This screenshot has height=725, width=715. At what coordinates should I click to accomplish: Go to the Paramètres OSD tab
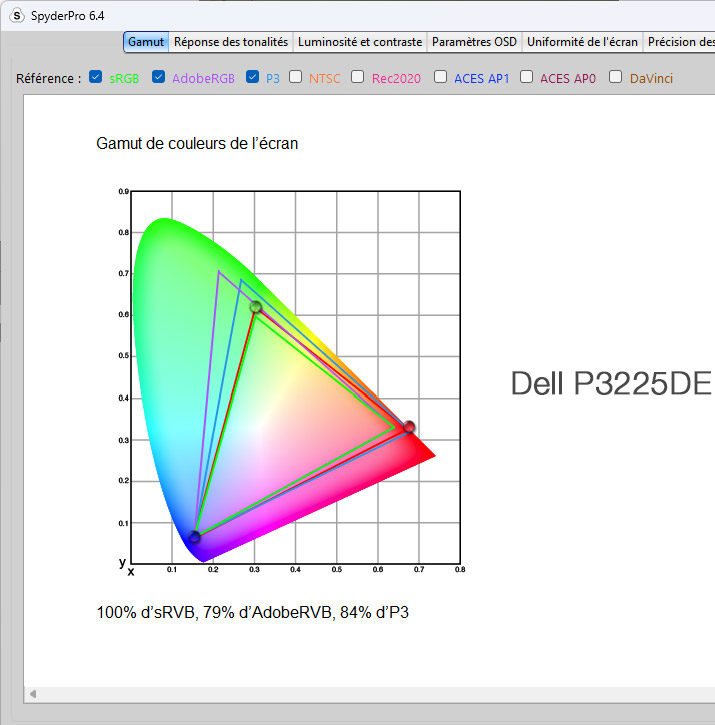(x=474, y=42)
